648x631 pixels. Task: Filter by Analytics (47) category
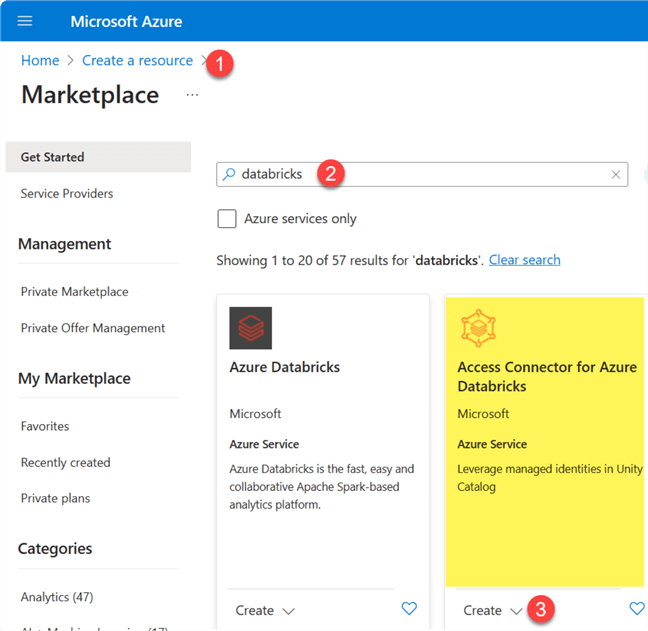click(x=57, y=597)
